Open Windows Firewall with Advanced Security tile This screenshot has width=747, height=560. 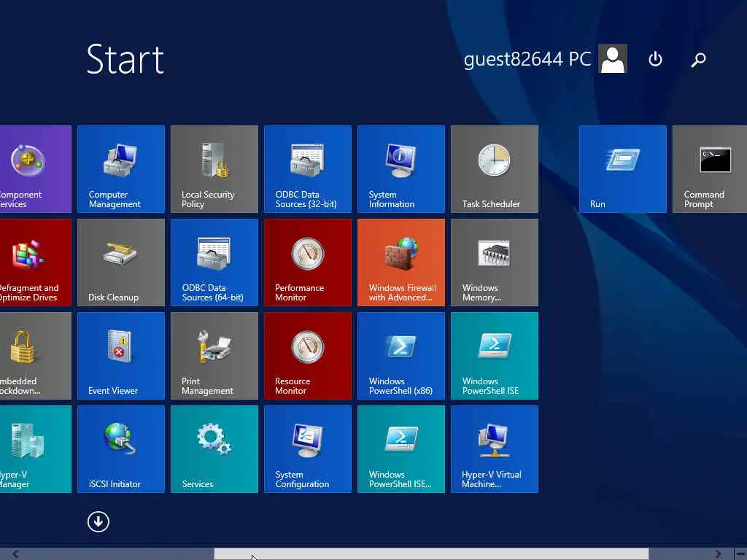click(x=401, y=262)
